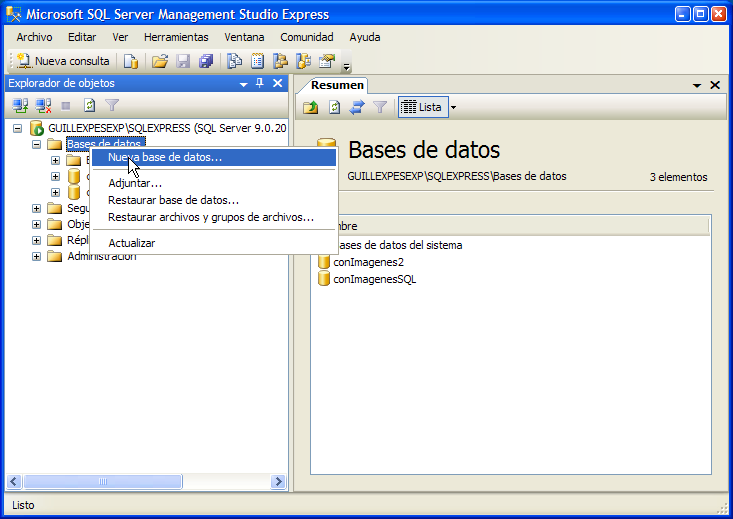Collapse the Bases de datos tree node
This screenshot has width=733, height=519.
point(36,144)
